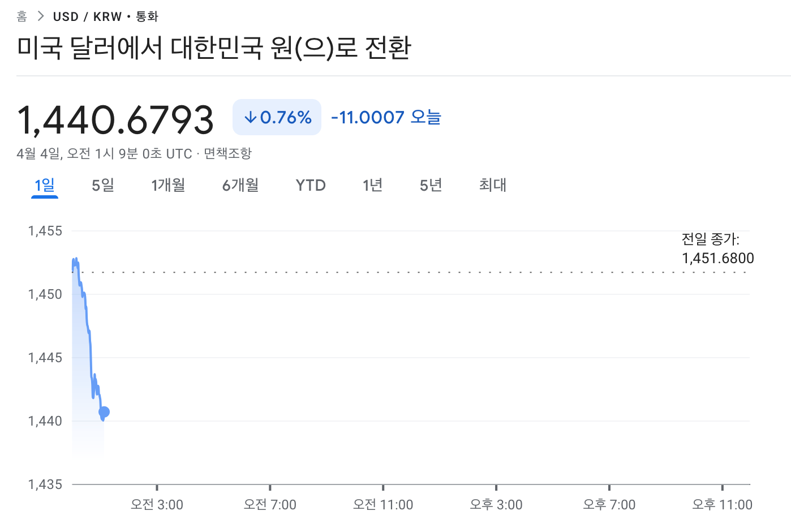Click the breadcrumb chevron arrow after 홈
Screen dimensions: 791x532
coord(40,16)
